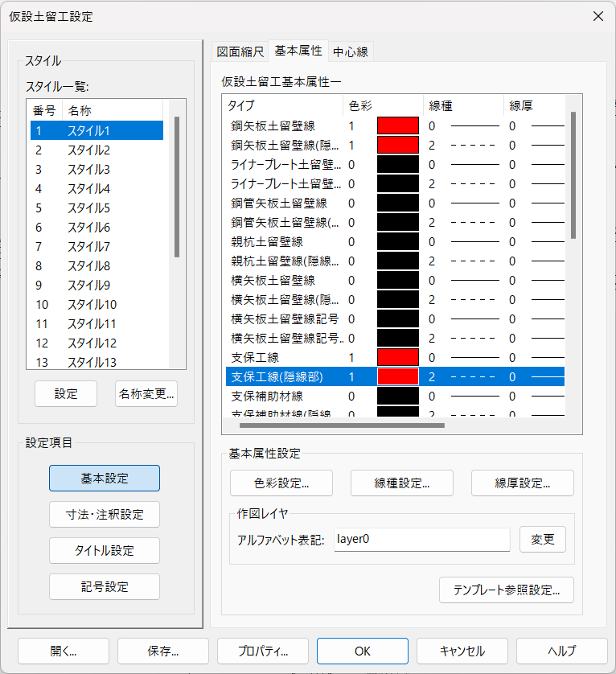Click the 変更 button for layer
The image size is (616, 674).
(543, 539)
